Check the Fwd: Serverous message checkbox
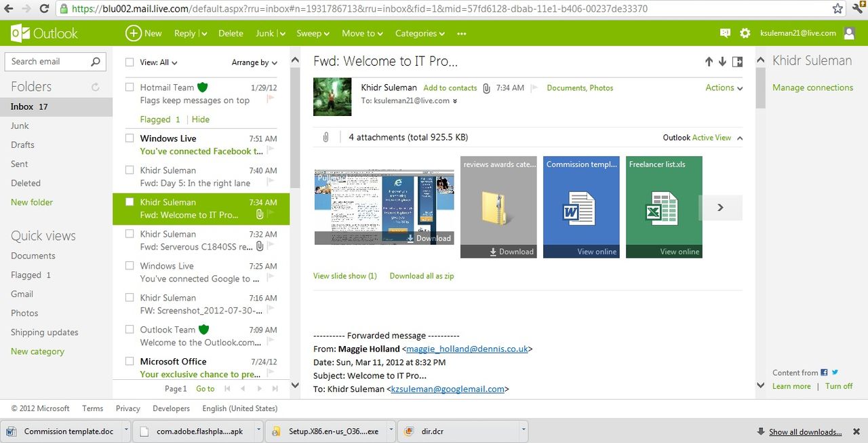 point(130,233)
